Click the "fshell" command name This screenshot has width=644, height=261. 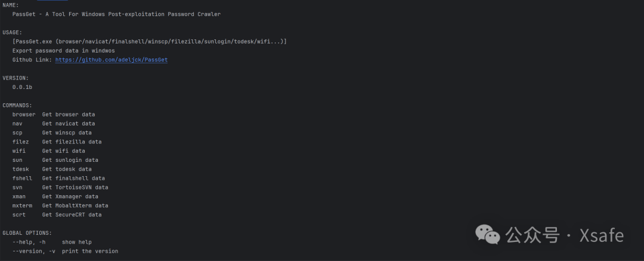pos(22,178)
